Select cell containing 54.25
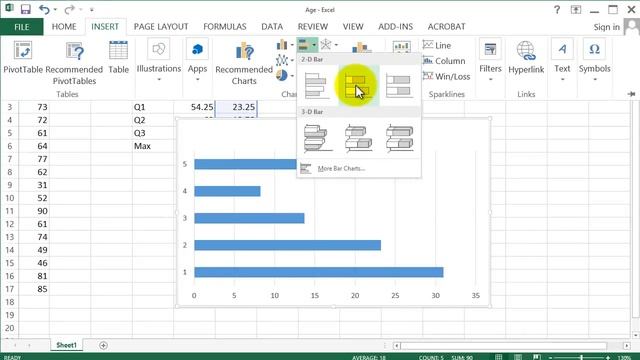 [194, 107]
